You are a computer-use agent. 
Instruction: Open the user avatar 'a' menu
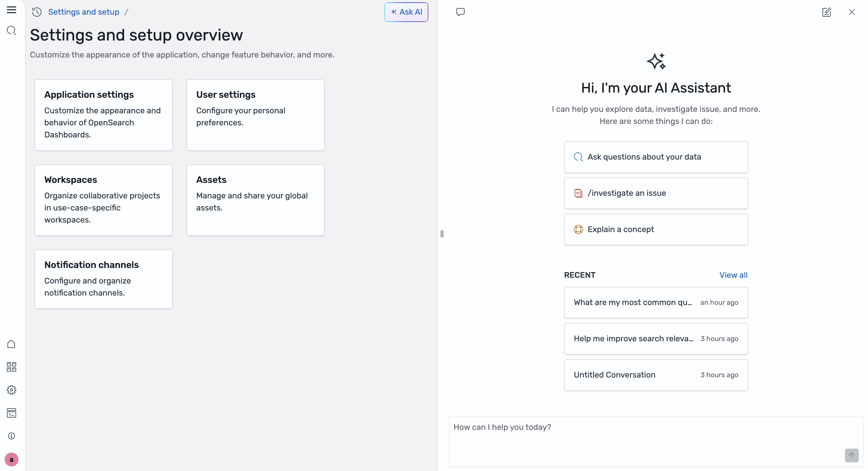pyautogui.click(x=12, y=459)
